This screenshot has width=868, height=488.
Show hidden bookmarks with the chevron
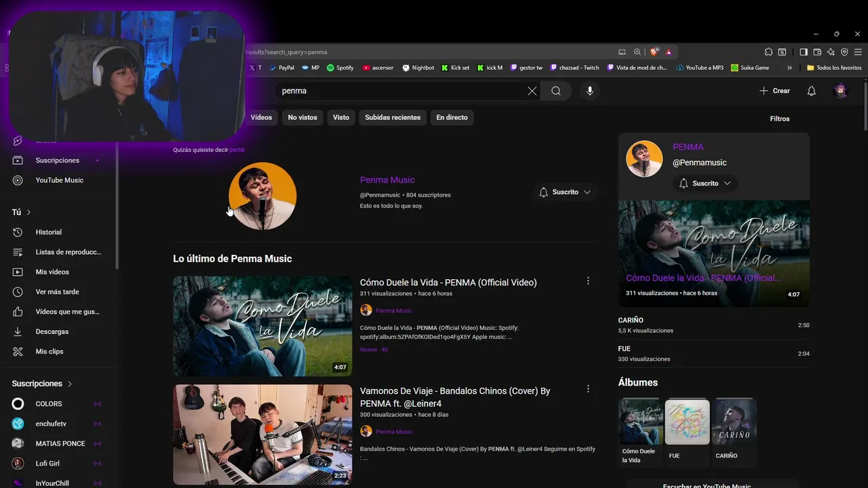[x=789, y=68]
